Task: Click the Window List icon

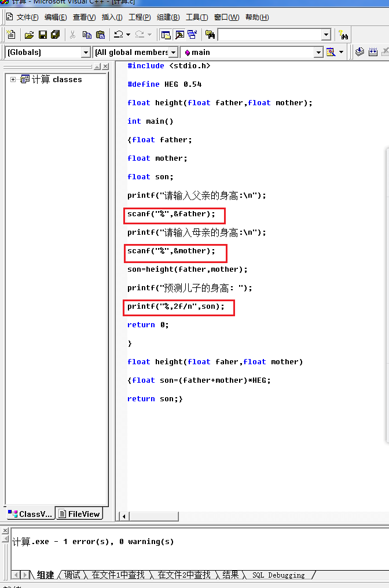Action: [x=193, y=35]
